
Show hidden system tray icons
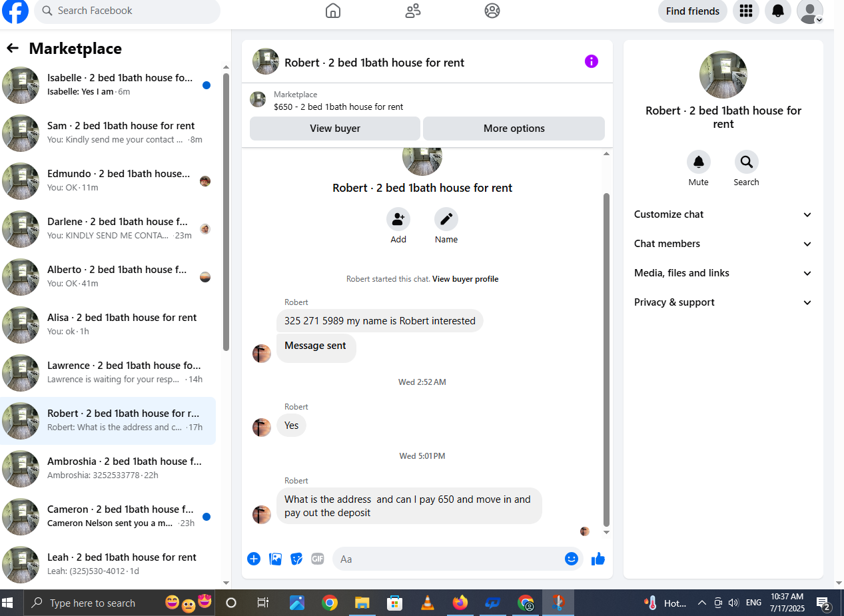[701, 603]
